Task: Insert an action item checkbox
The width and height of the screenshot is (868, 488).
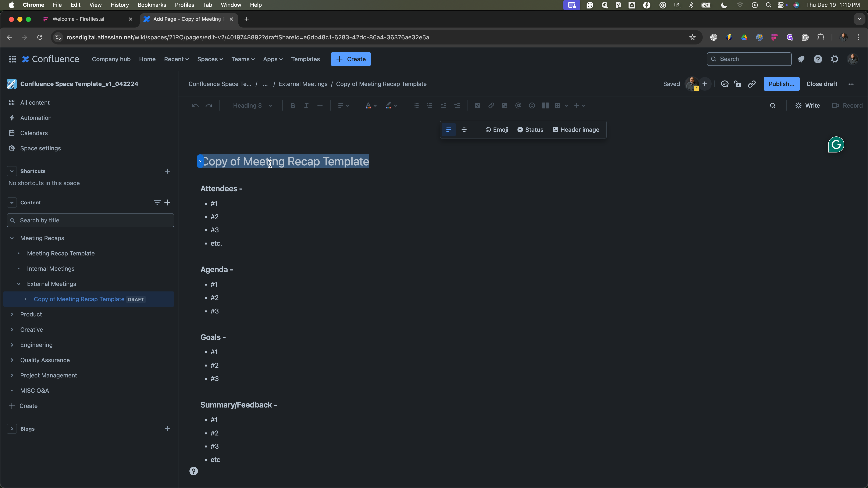Action: coord(477,105)
